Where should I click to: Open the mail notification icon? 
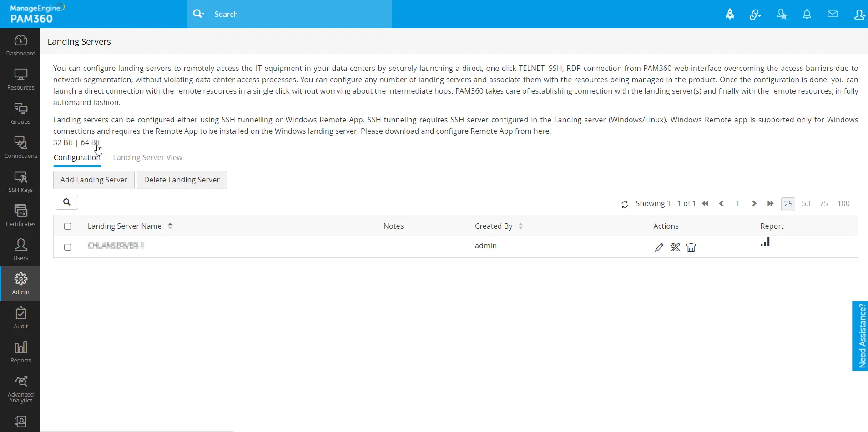pyautogui.click(x=833, y=14)
